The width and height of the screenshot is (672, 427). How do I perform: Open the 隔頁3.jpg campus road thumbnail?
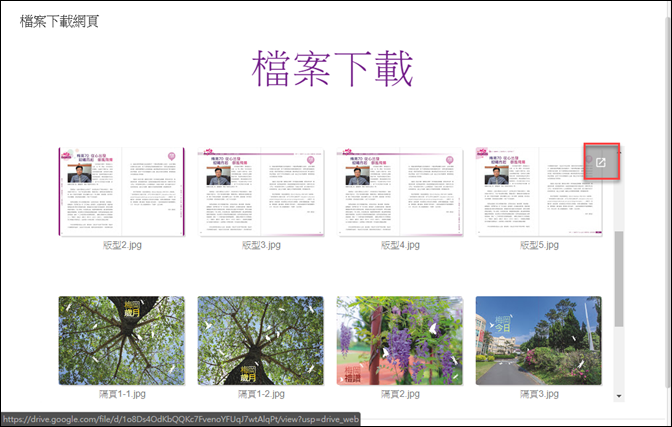[539, 340]
